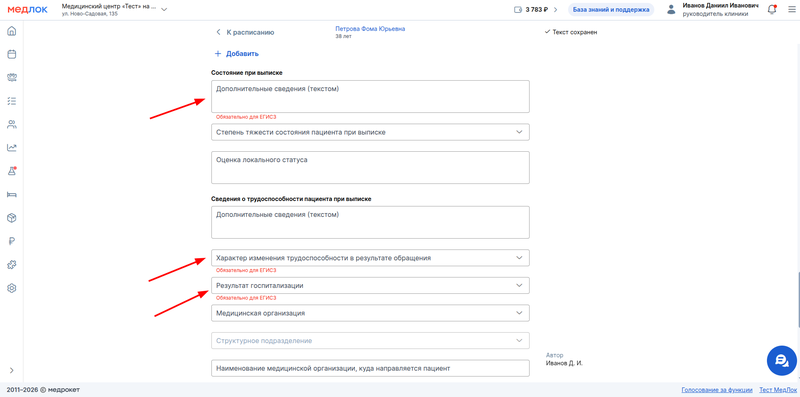Open Результат госпитализации dropdown
Viewport: 800px width, 397px height.
(370, 285)
